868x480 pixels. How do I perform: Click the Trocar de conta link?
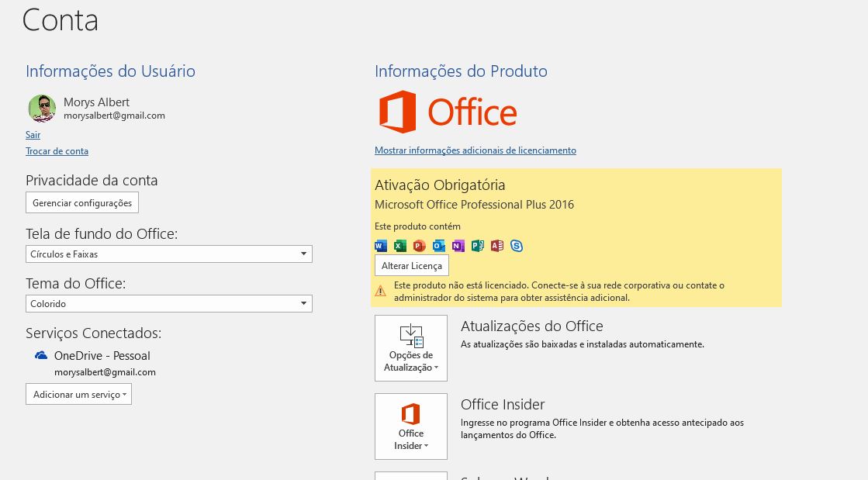(57, 151)
